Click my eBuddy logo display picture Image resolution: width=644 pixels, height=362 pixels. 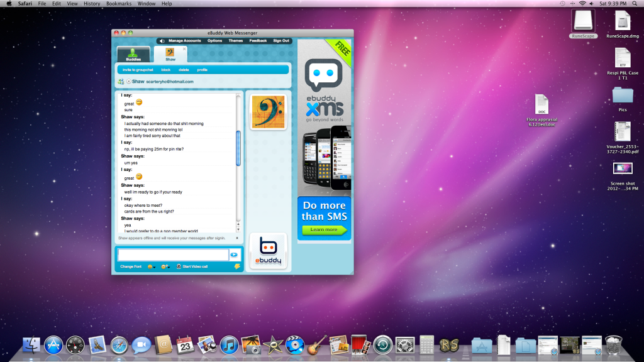(268, 251)
